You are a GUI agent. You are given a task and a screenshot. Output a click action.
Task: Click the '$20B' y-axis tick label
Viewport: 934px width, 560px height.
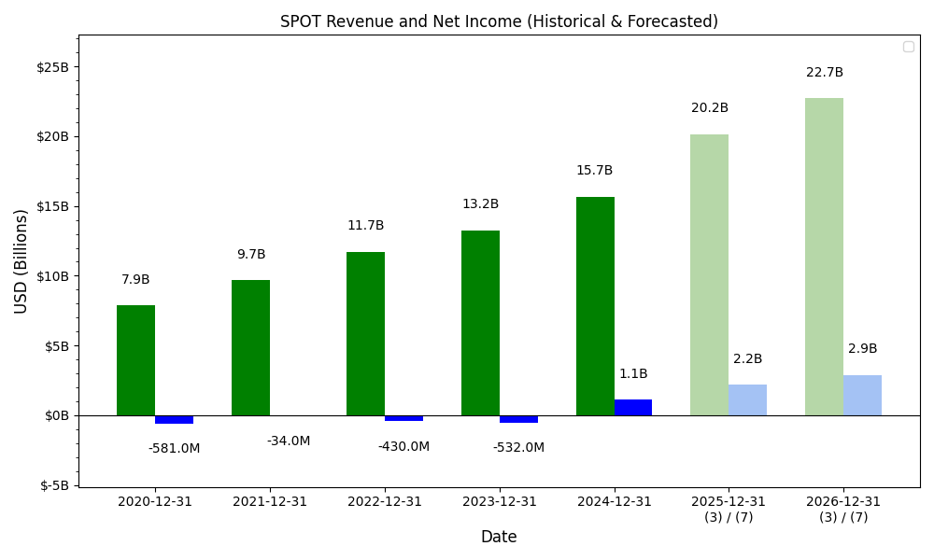click(53, 137)
